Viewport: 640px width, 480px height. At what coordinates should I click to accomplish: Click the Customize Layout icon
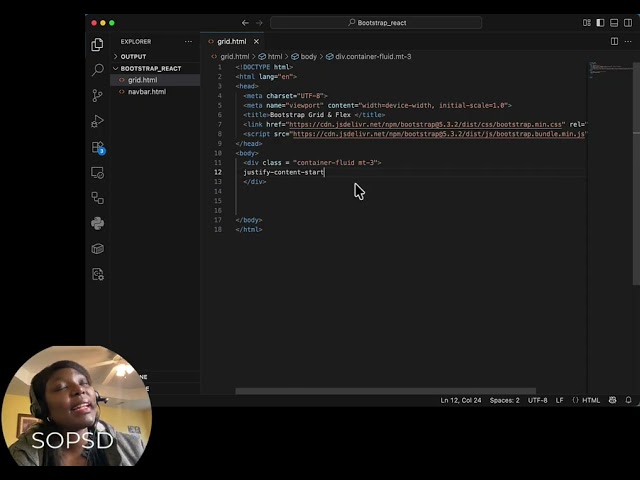[x=587, y=23]
